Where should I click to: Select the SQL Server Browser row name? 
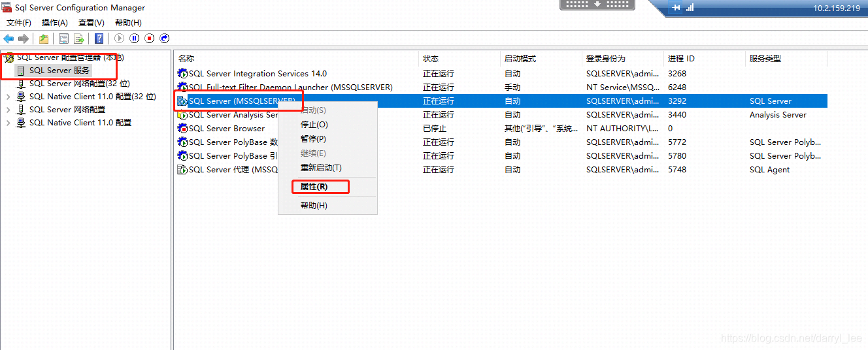227,129
